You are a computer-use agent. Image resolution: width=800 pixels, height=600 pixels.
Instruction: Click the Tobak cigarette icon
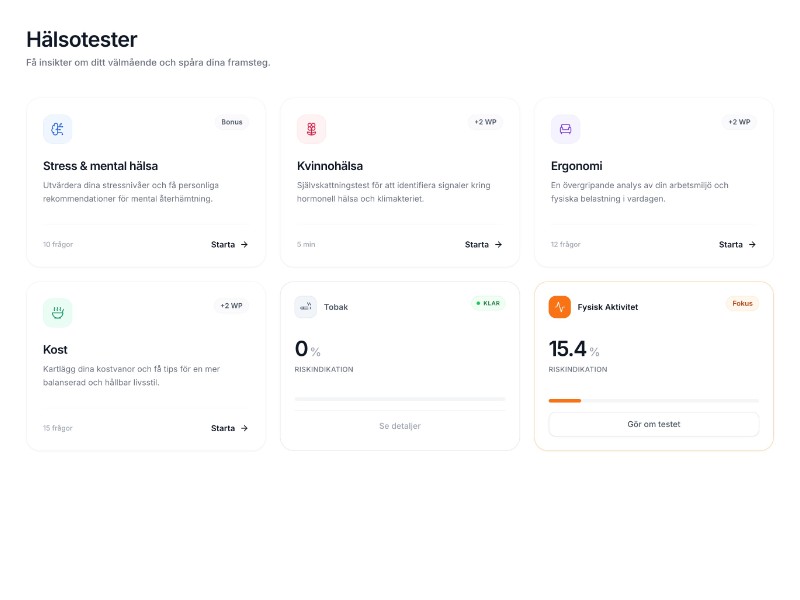coord(306,307)
